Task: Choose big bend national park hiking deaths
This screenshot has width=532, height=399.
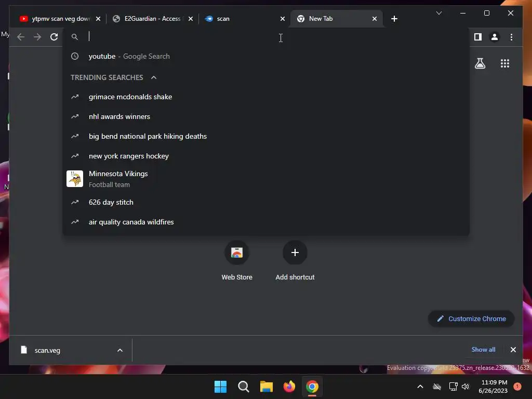Action: 266,137
